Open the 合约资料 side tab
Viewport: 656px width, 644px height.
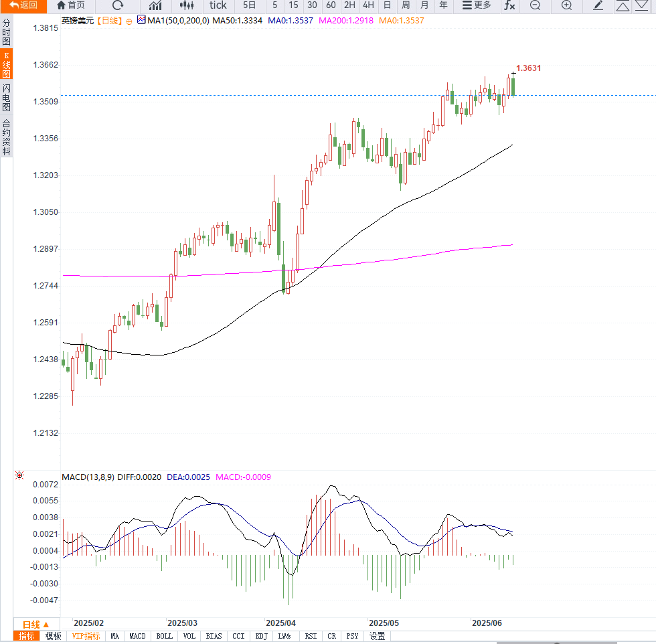[6, 137]
